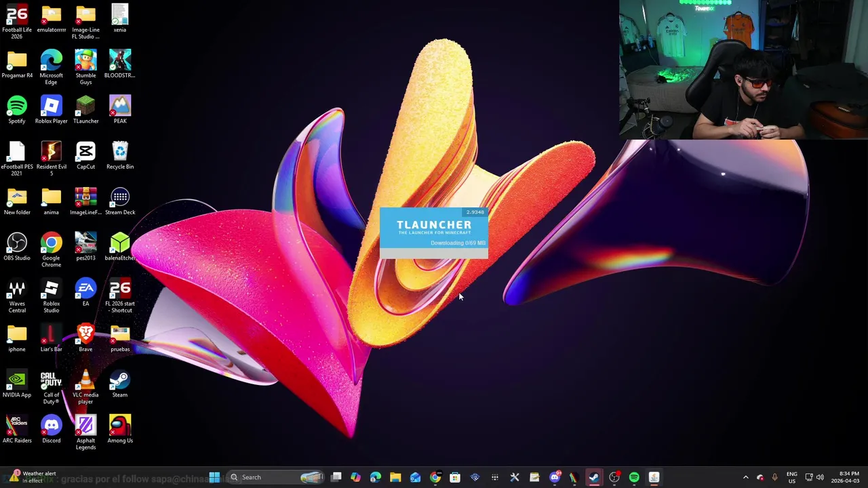Launch Stumble Guys shortcut
Screen dimensions: 868x488
[x=85, y=68]
